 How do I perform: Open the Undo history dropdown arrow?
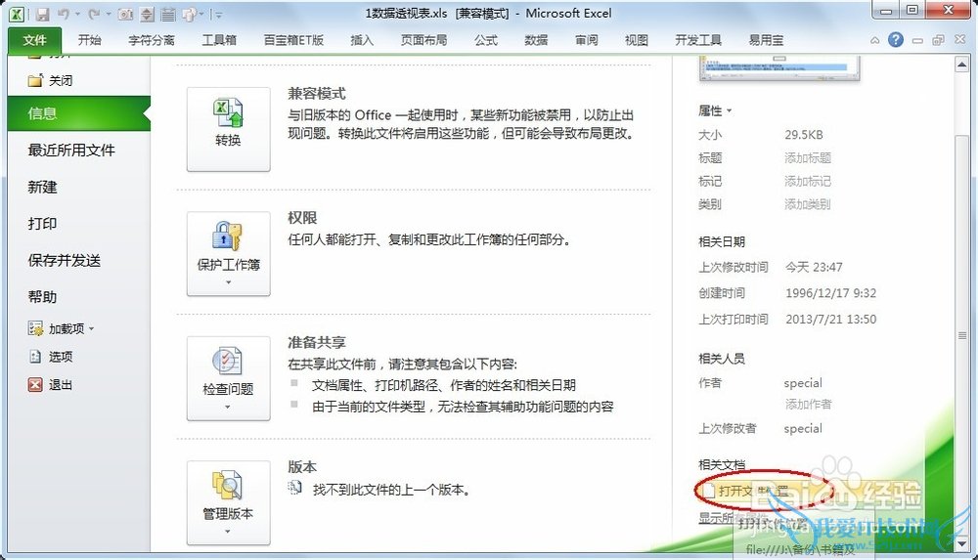pos(76,14)
